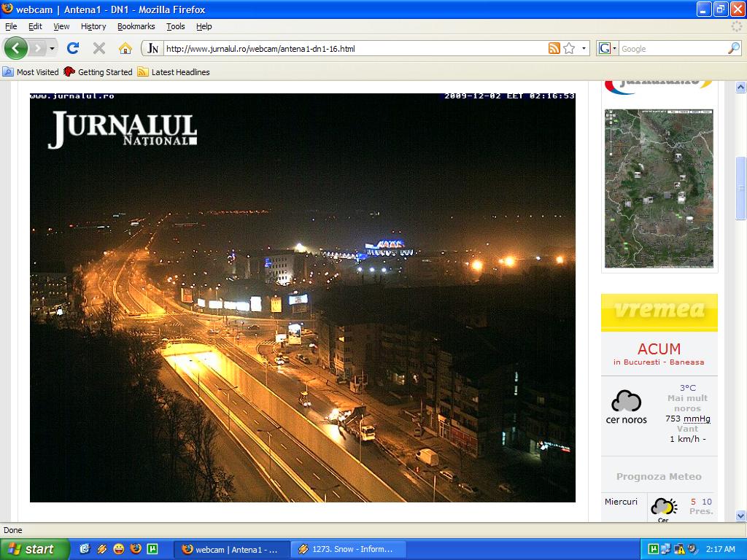
Task: Launch the first quick launch icon beside start
Action: (x=85, y=549)
